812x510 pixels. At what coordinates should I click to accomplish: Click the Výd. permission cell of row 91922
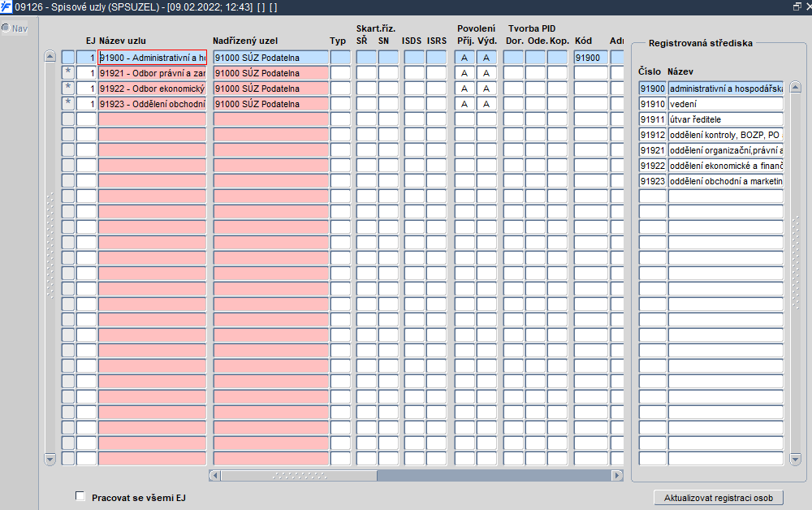(x=486, y=89)
